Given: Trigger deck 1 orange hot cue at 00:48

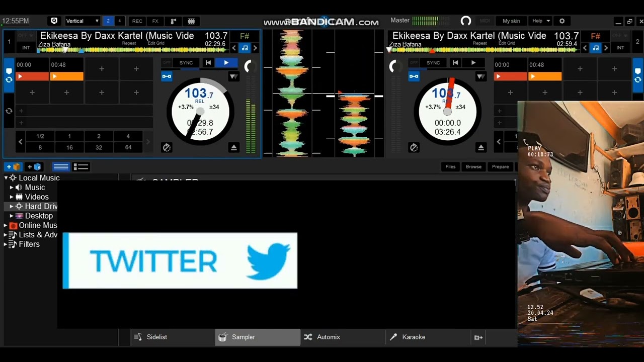Looking at the screenshot, I should point(66,76).
